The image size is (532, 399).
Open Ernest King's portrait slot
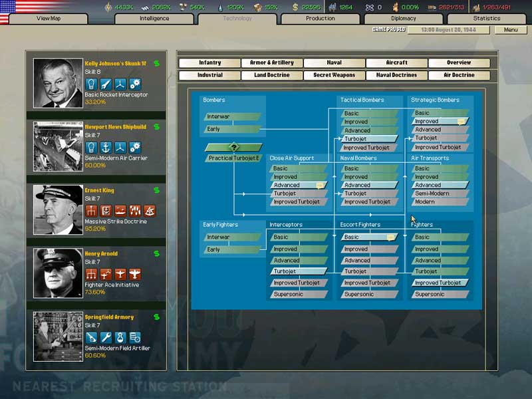[58, 210]
